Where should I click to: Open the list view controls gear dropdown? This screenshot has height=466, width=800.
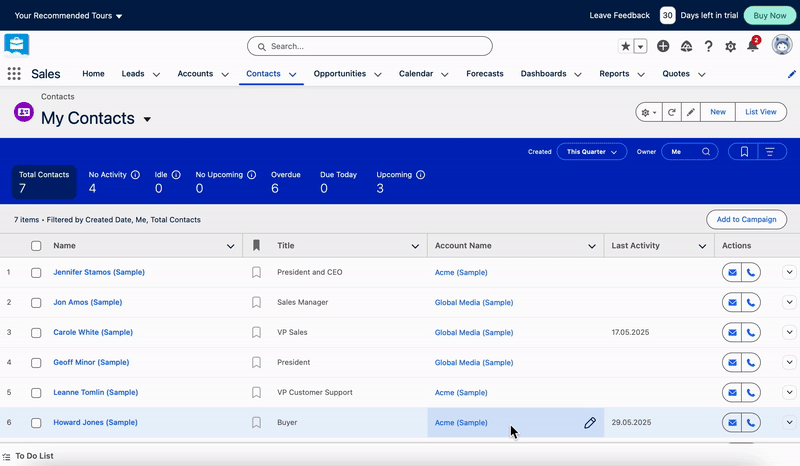[x=649, y=112]
